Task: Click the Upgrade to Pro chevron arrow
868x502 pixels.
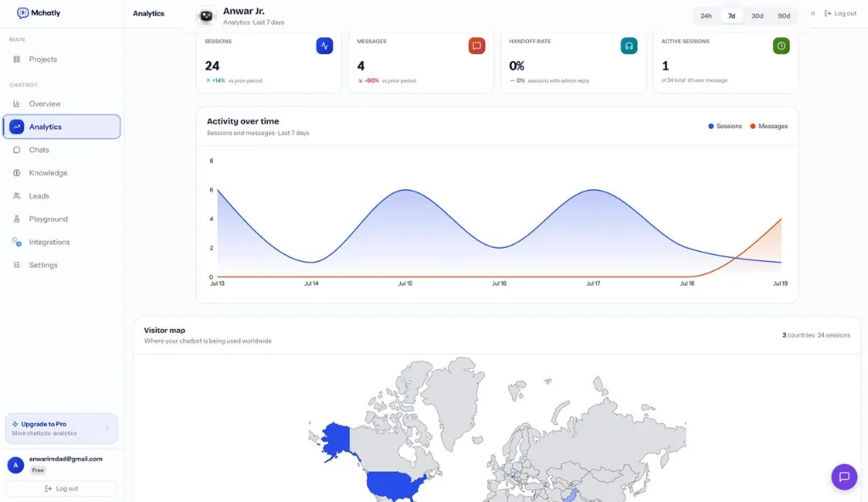Action: pyautogui.click(x=108, y=428)
